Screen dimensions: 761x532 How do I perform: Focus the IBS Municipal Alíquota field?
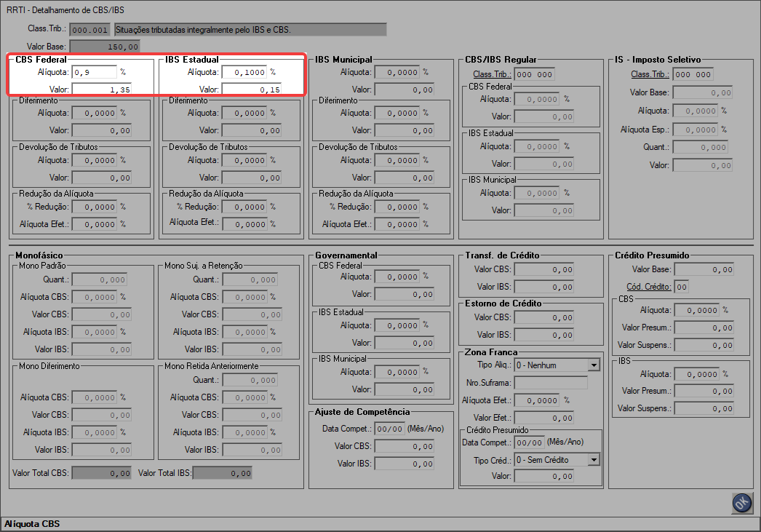click(x=397, y=72)
